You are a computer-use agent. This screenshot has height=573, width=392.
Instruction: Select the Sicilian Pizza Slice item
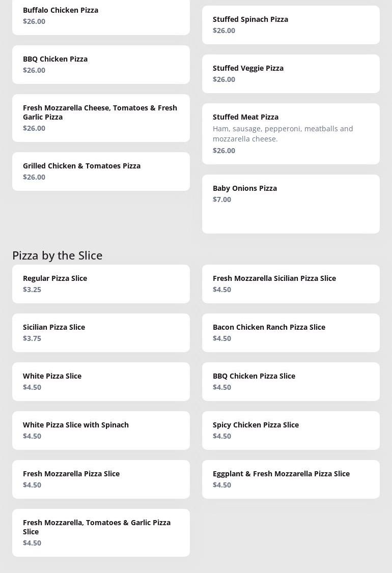pyautogui.click(x=101, y=333)
